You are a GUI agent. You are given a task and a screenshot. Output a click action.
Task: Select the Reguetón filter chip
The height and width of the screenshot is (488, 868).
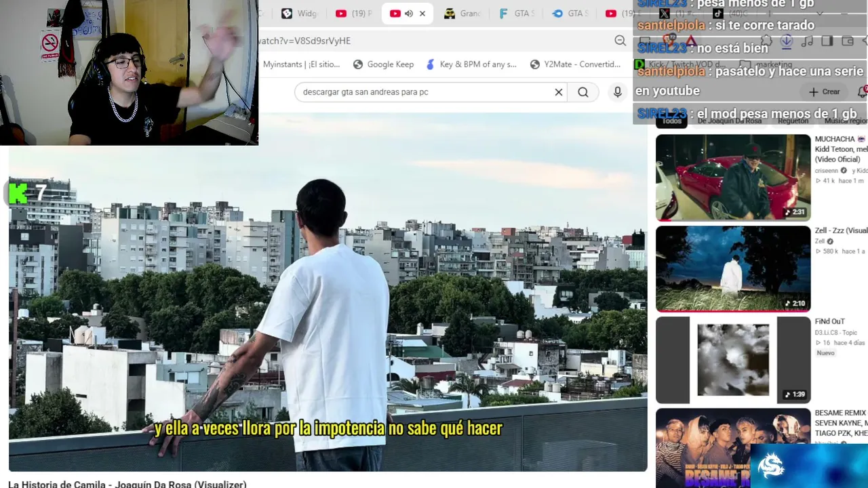793,121
